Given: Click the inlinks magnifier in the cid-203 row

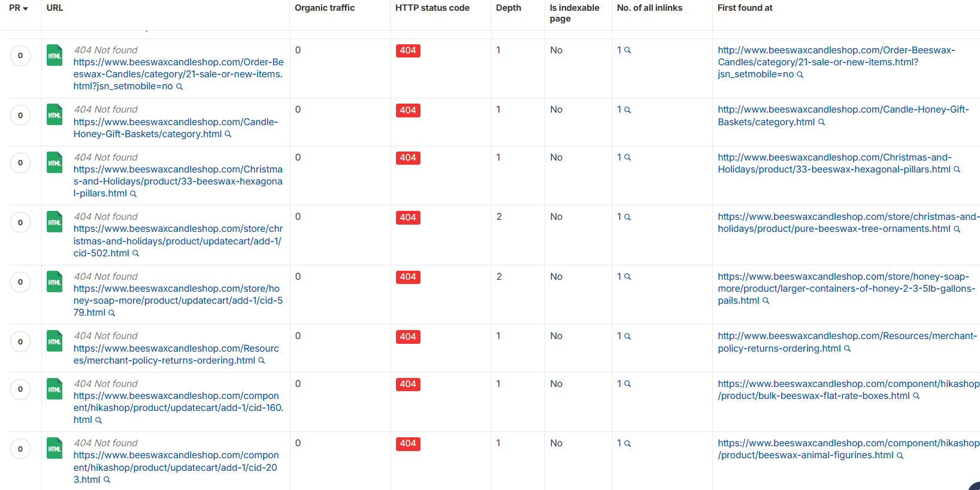Looking at the screenshot, I should [628, 444].
